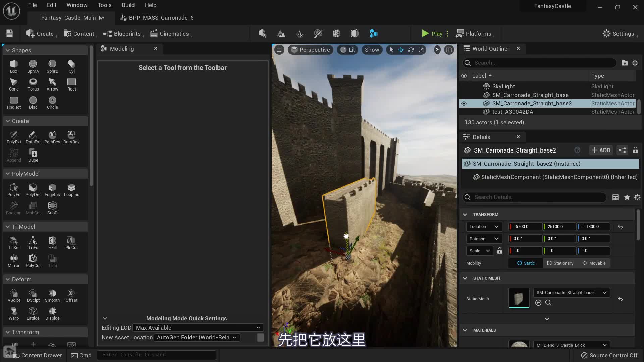Open the Location type dropdown
The image size is (644, 362).
tap(484, 227)
